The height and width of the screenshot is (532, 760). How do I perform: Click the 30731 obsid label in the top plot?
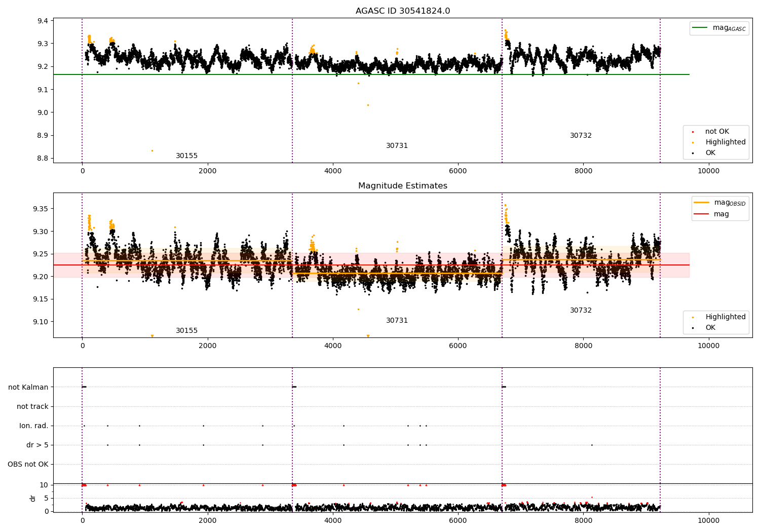click(397, 146)
